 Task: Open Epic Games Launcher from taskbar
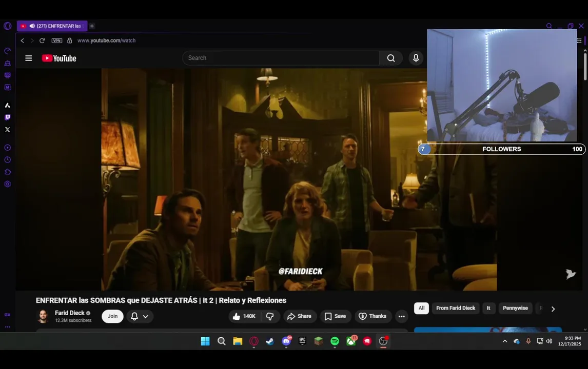(302, 341)
